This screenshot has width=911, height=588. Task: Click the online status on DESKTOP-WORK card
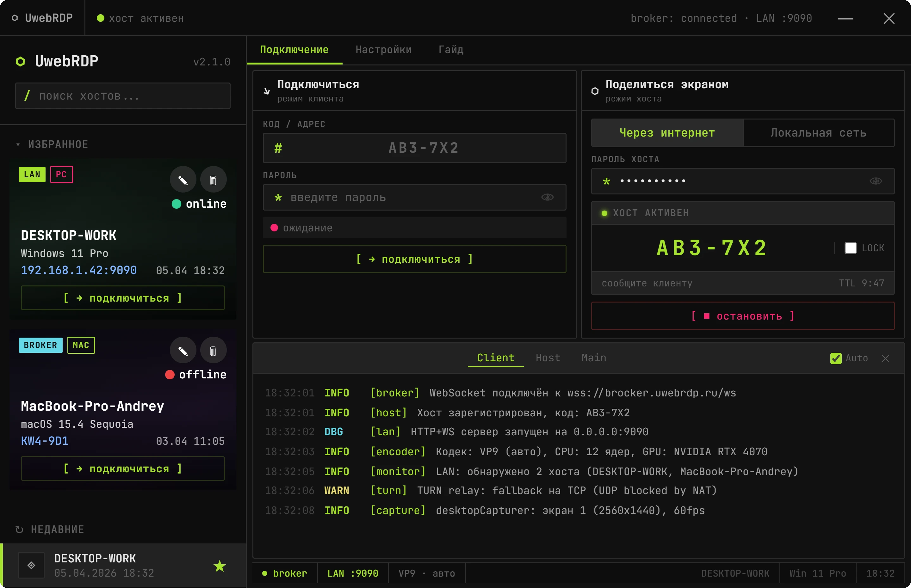tap(199, 204)
